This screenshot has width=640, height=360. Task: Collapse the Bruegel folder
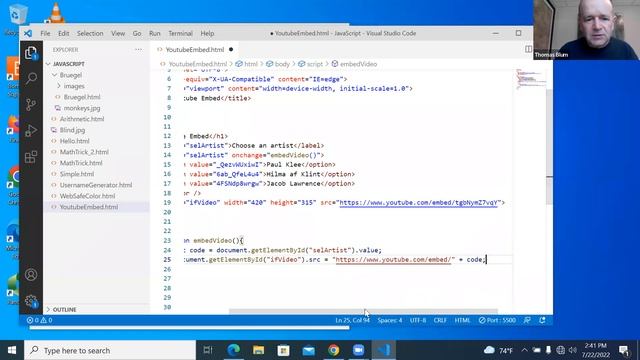point(71,75)
